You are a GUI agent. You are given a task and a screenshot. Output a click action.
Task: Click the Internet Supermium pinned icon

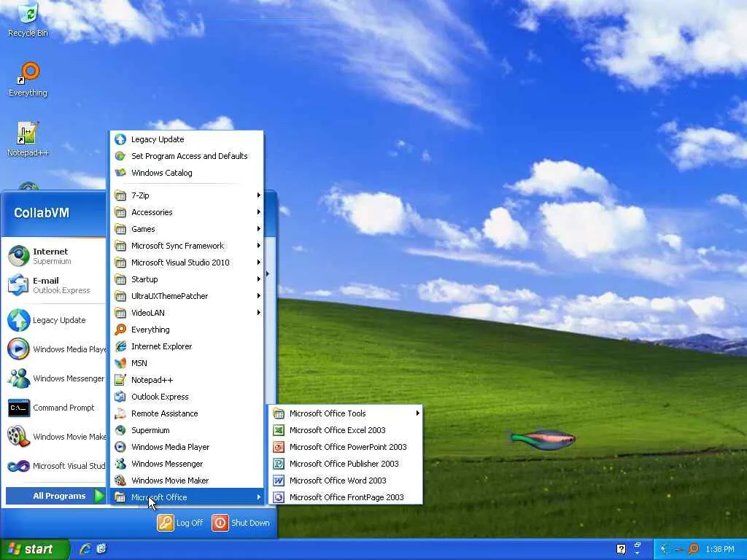pos(18,256)
